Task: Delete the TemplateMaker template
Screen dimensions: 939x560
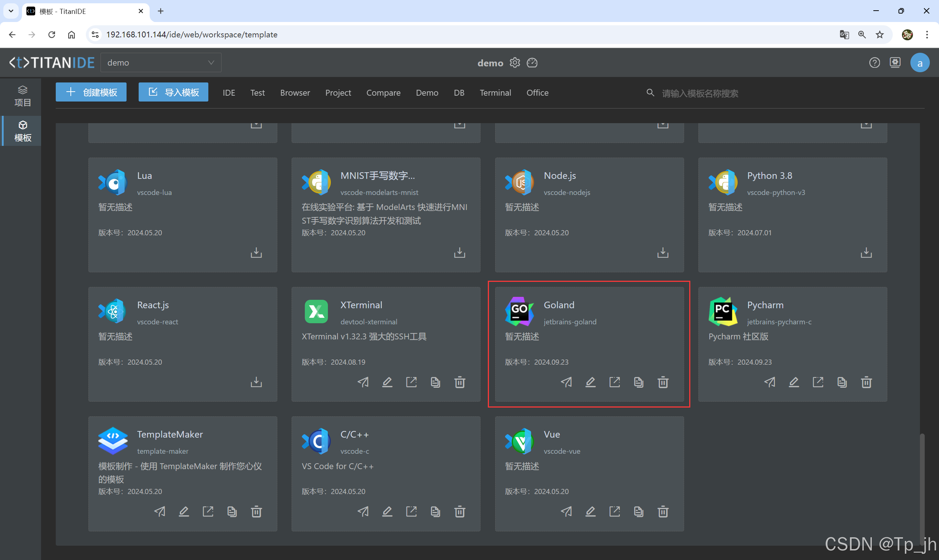Action: 256,512
